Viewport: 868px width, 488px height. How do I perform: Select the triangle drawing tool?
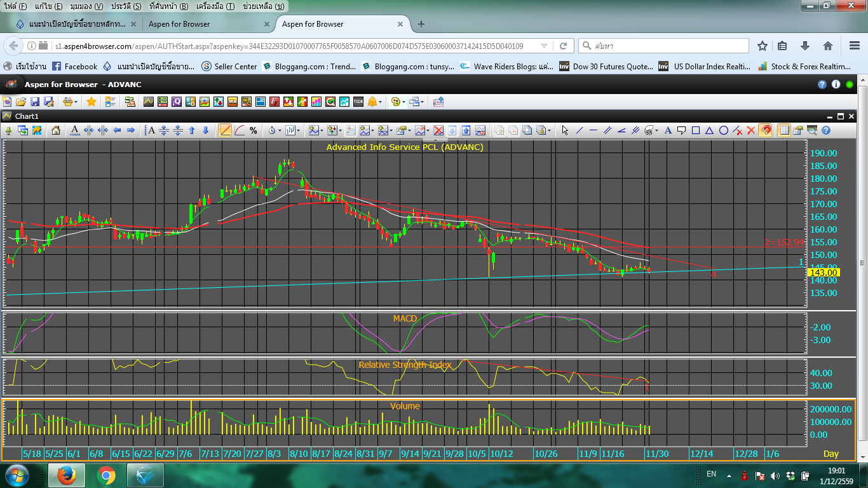[x=709, y=130]
